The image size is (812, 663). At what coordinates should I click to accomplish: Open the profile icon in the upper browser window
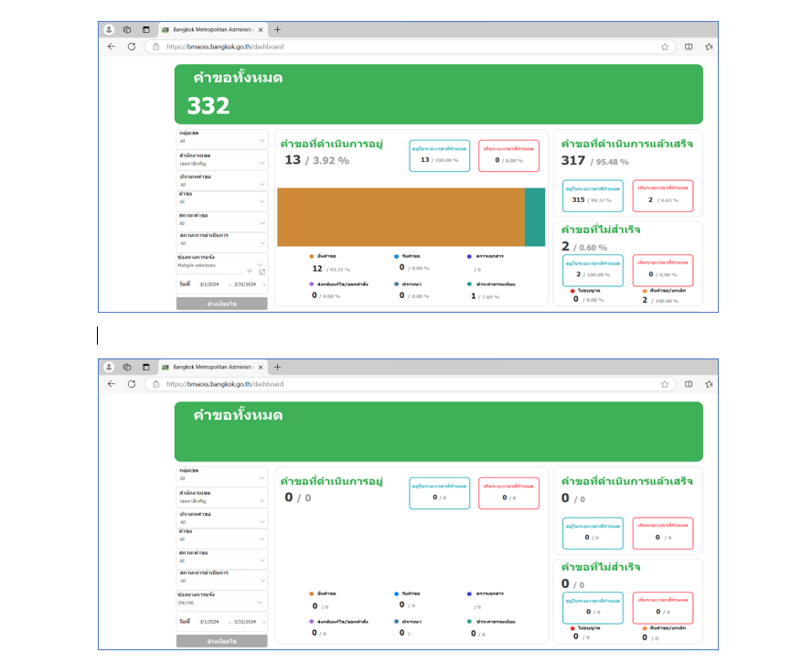tap(110, 30)
